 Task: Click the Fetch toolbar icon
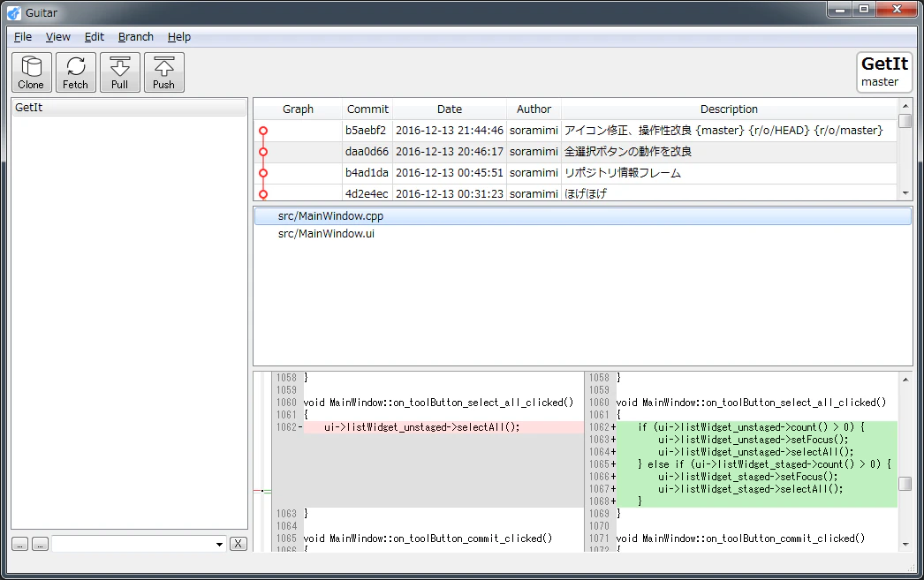pyautogui.click(x=75, y=72)
